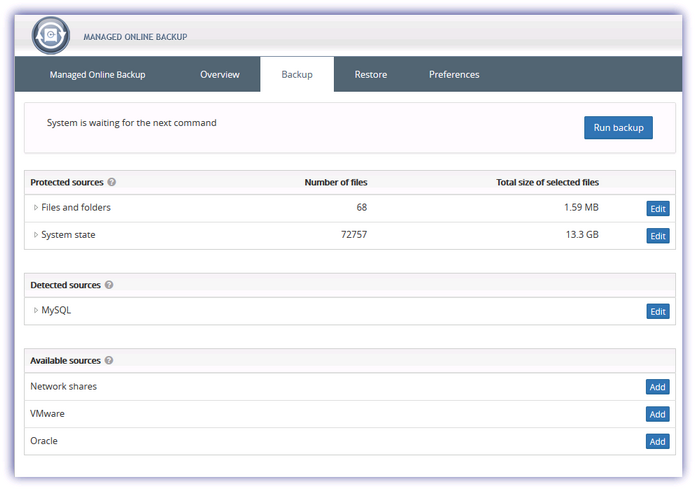695x489 pixels.
Task: Click the MANAGED ONLINE BACKUP header title
Action: coord(135,37)
